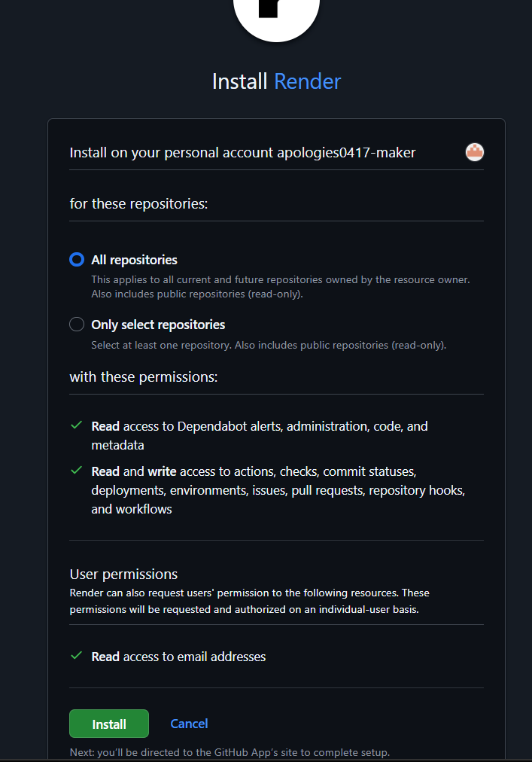
Task: Choose the Only select repositories radio button
Action: coord(77,324)
